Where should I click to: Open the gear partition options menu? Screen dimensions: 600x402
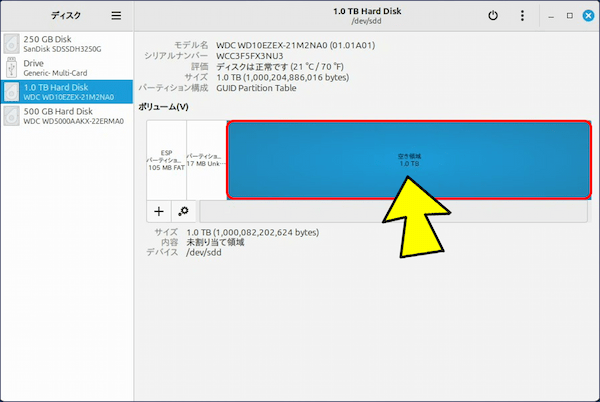[183, 211]
